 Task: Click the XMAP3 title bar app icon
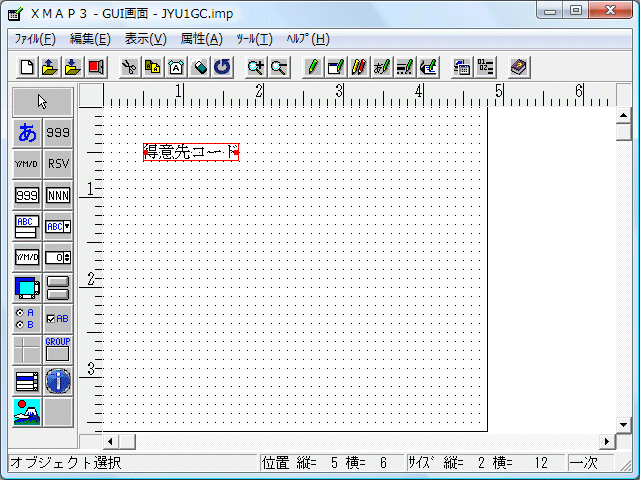point(16,14)
